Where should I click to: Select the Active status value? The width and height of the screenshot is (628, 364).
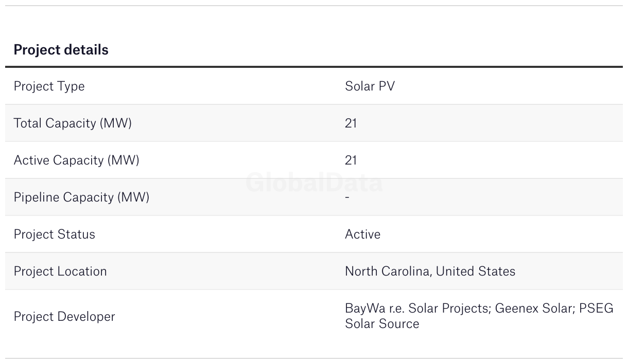pyautogui.click(x=362, y=234)
